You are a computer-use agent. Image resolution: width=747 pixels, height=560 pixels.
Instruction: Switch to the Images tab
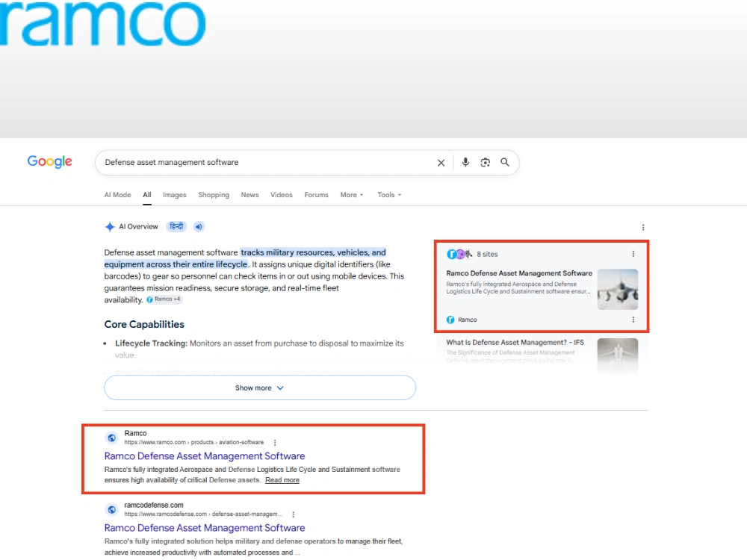[x=174, y=195]
